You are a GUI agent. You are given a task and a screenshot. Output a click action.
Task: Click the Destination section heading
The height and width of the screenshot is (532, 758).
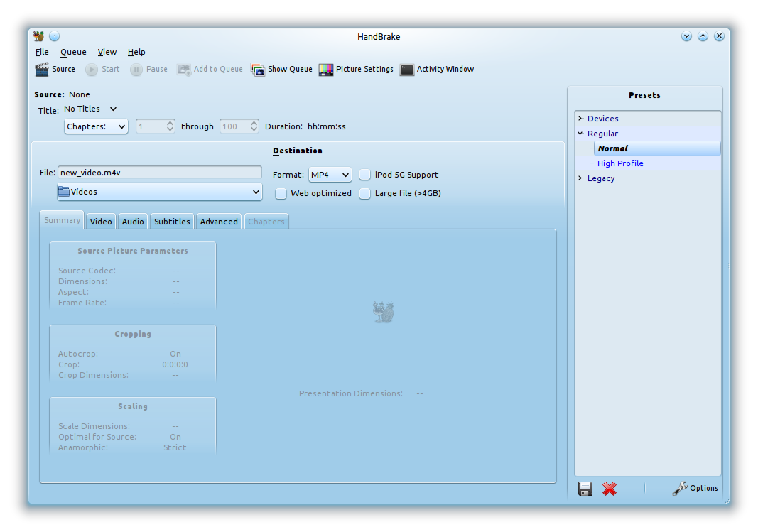(297, 151)
